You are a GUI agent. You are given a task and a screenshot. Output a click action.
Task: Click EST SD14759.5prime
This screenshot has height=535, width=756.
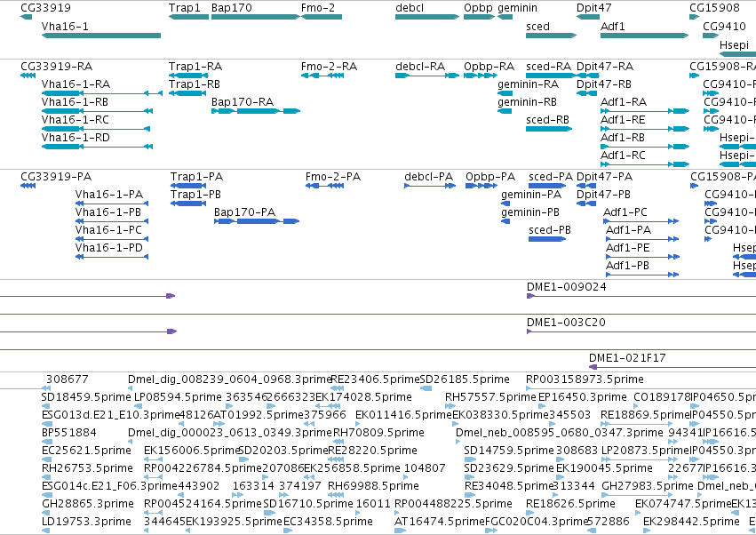tap(509, 450)
